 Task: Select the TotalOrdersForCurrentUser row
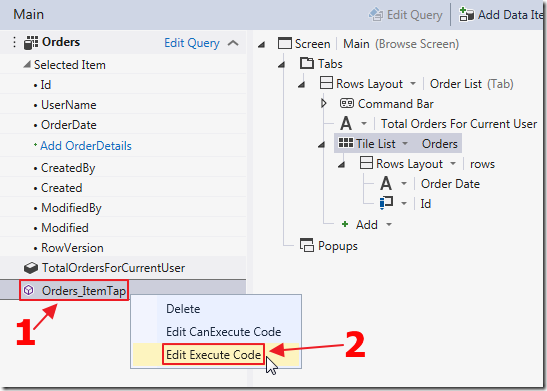(x=123, y=268)
